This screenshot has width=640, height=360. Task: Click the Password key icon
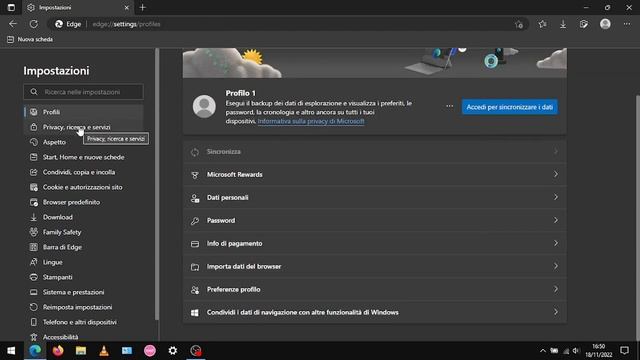(x=195, y=221)
